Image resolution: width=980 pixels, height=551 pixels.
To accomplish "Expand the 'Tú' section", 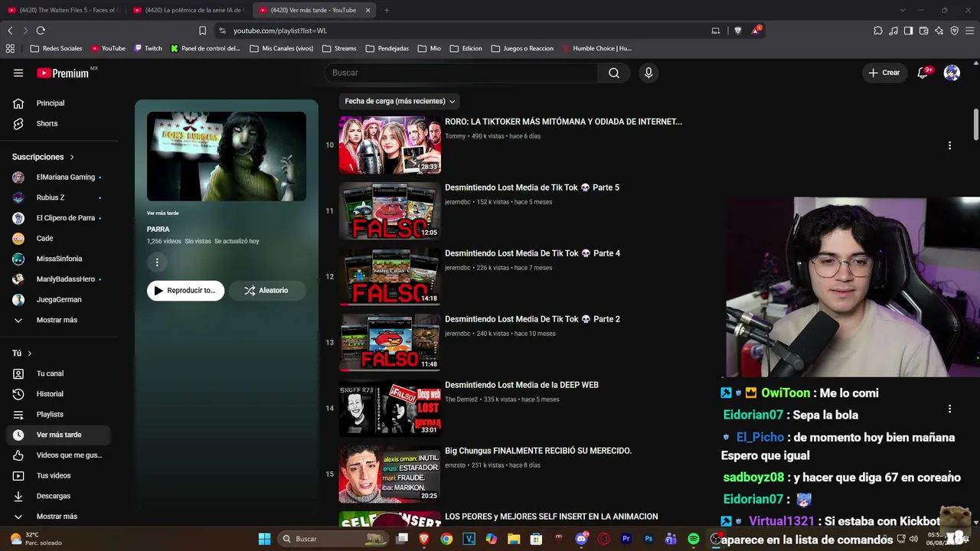I will point(22,354).
